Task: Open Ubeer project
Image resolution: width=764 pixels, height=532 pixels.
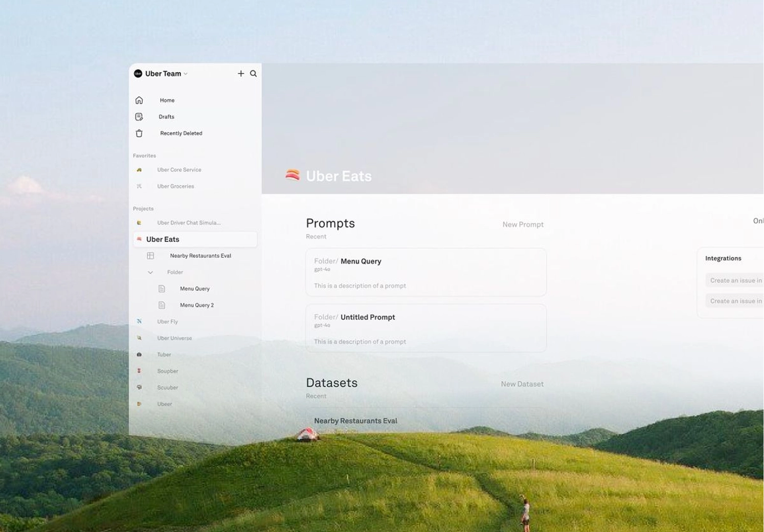Action: point(164,404)
